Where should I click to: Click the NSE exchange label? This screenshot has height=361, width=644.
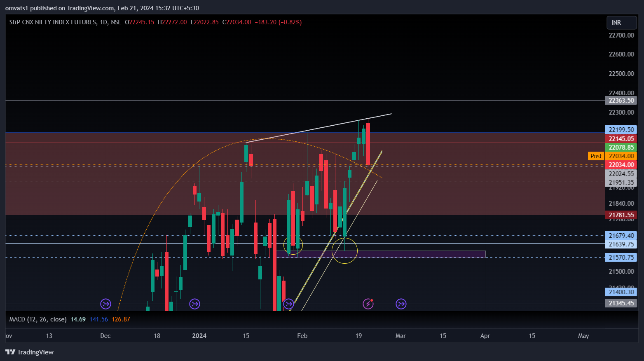tap(116, 22)
